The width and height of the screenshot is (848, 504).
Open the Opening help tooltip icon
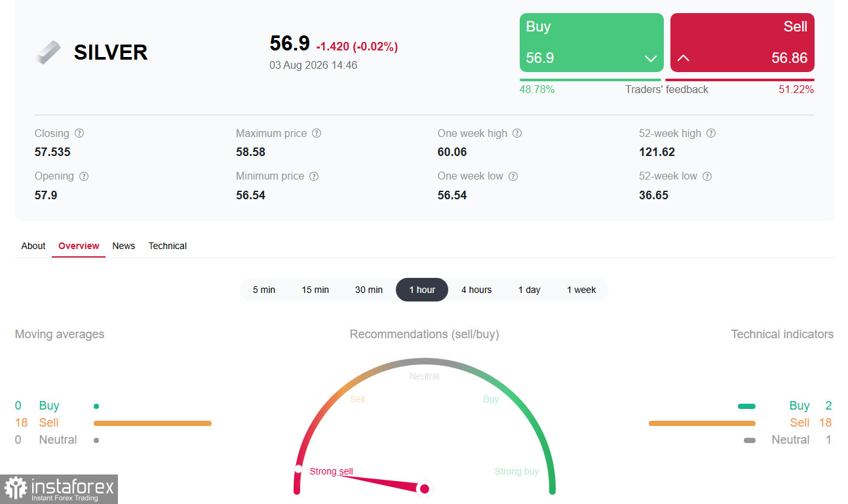click(84, 176)
